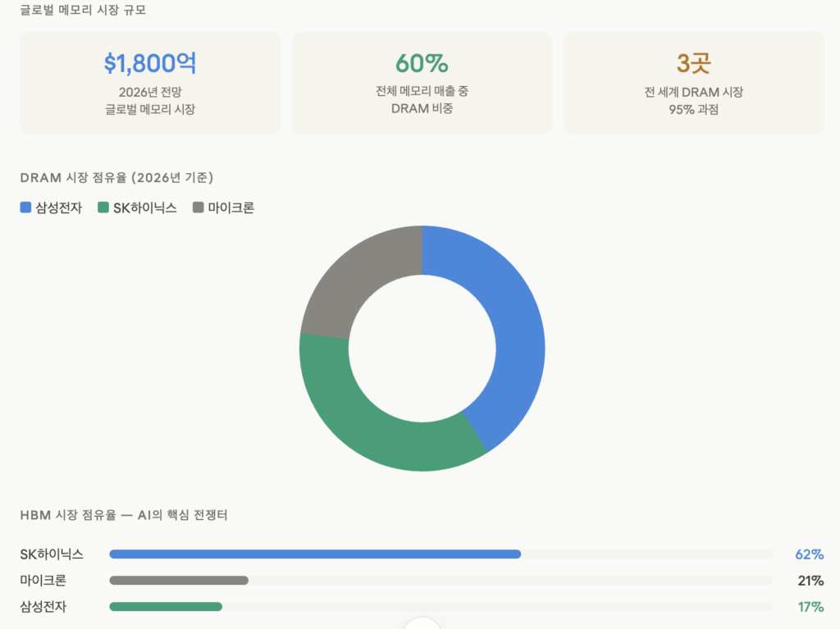Click the 62% share value
840x629 pixels.
click(x=809, y=554)
